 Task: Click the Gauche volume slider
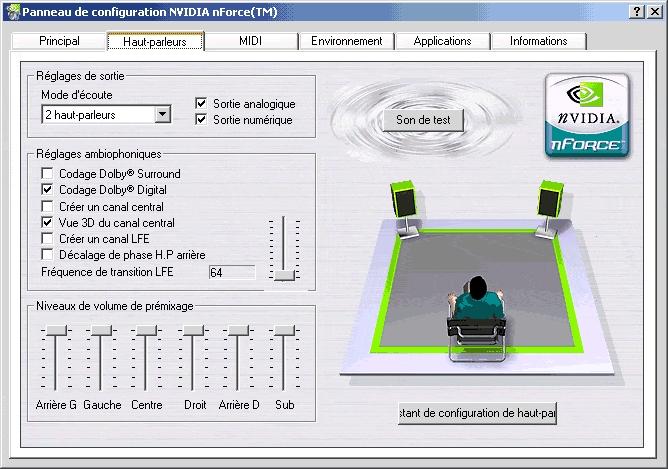(101, 330)
